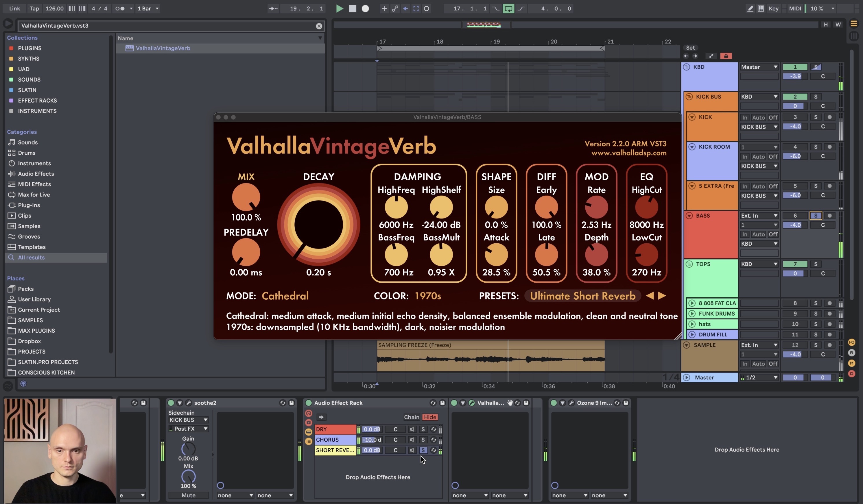Viewport: 863px width, 504px height.
Task: Start playback with the Play button
Action: click(339, 9)
